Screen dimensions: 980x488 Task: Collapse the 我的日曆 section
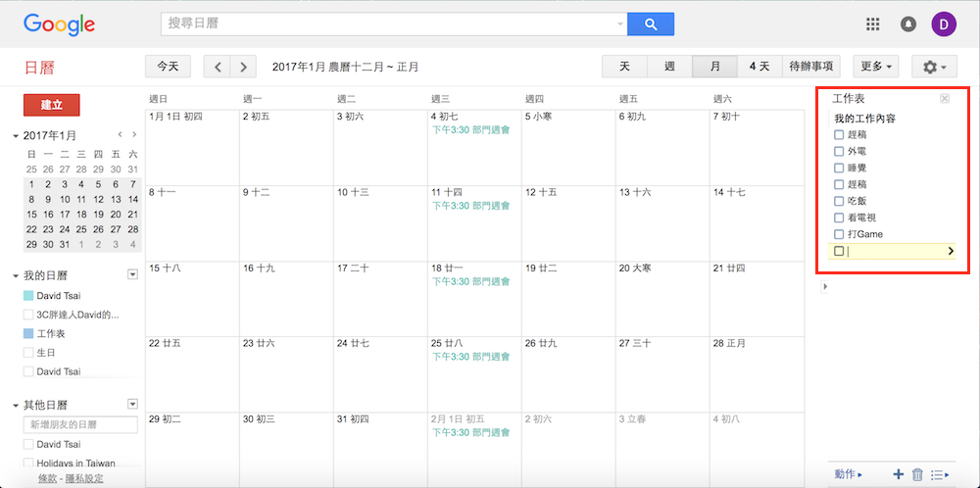point(16,276)
